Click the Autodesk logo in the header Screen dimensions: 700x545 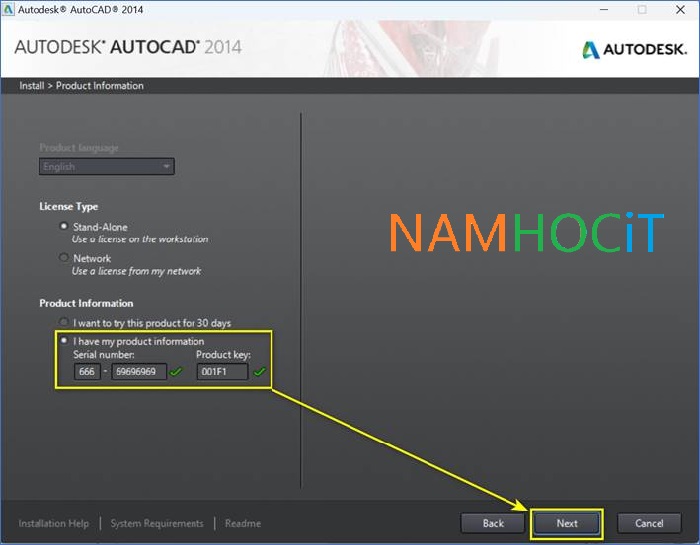(632, 49)
